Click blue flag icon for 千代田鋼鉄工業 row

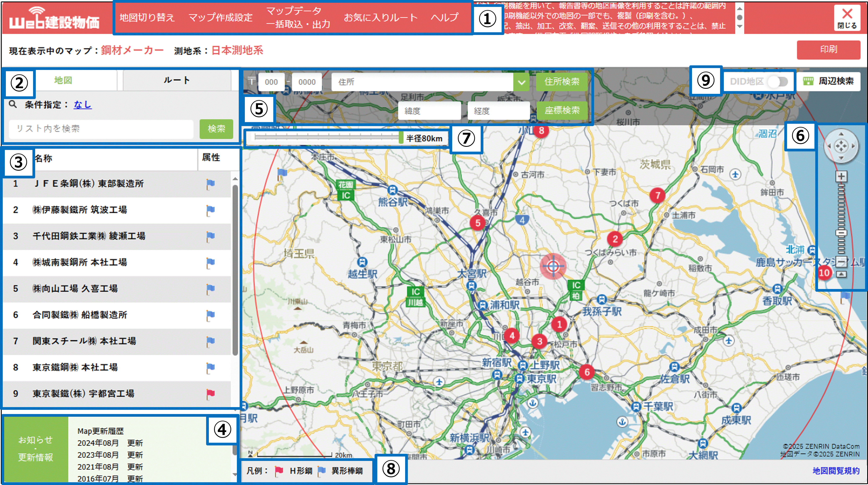click(210, 237)
